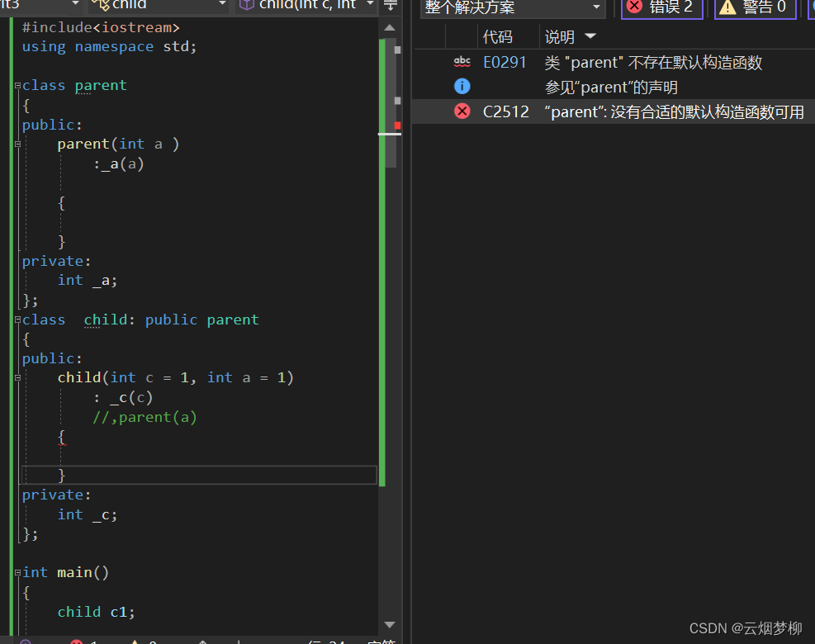815x644 pixels.
Task: Collapse the 'int main()' function block
Action: (x=17, y=573)
